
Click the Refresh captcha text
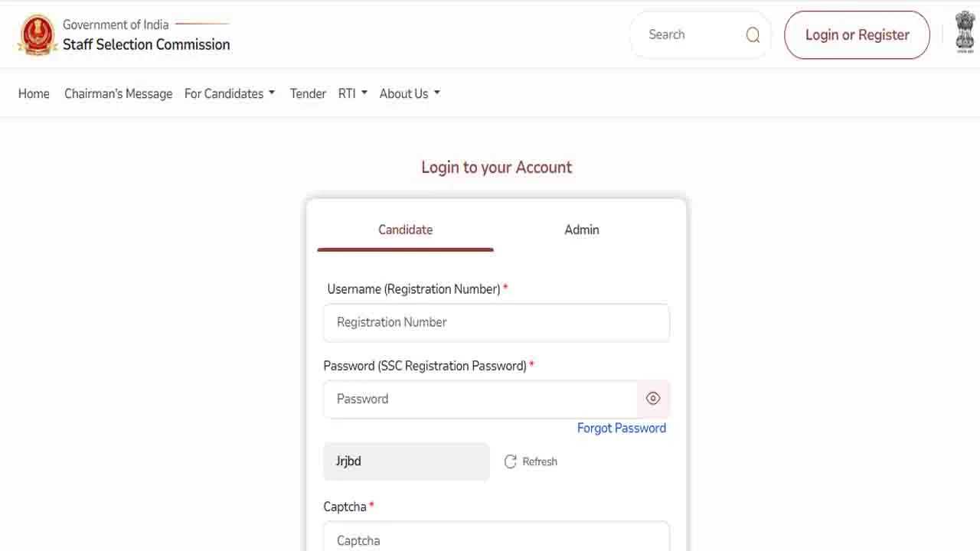(x=540, y=461)
